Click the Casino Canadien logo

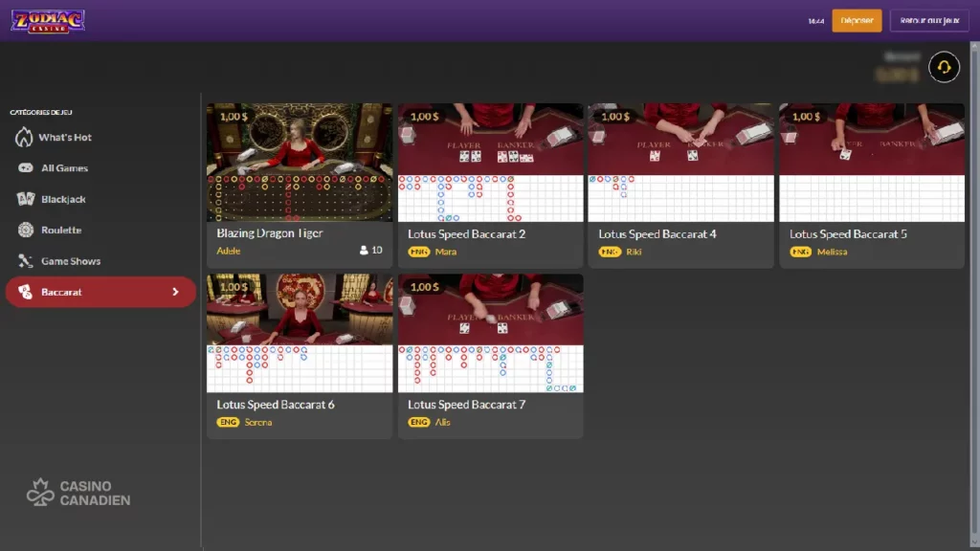pyautogui.click(x=78, y=493)
